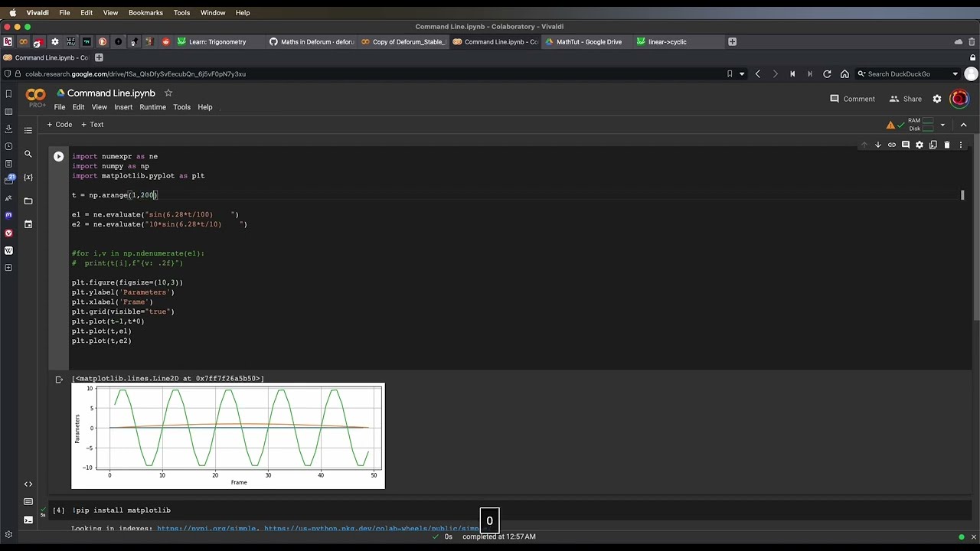Expand the RAM and Disk resources dropdown

[x=942, y=125]
